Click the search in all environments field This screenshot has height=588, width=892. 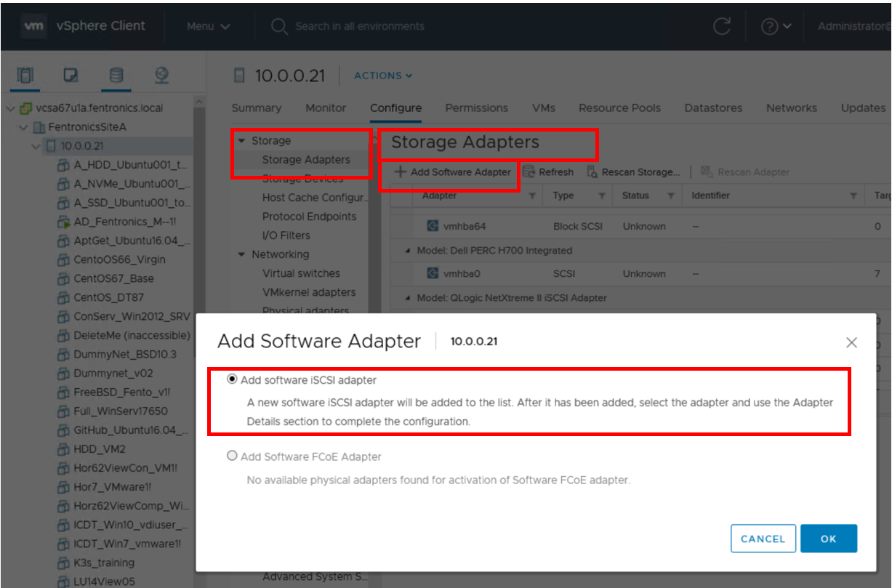pyautogui.click(x=359, y=26)
